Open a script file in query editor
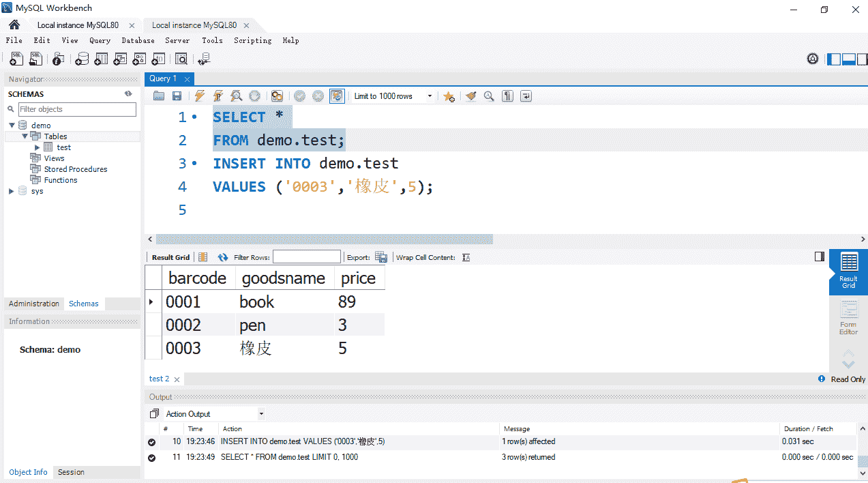Screen dimensions: 868x483 (159, 96)
